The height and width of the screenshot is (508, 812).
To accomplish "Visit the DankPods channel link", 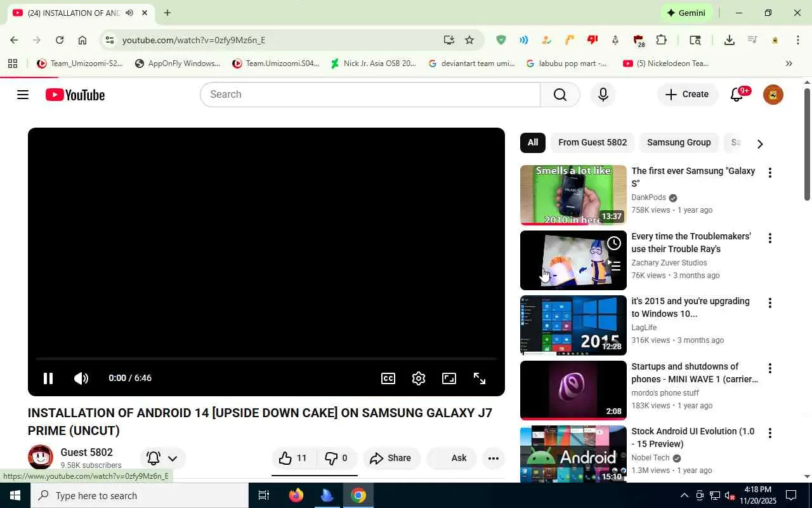I will 648,197.
